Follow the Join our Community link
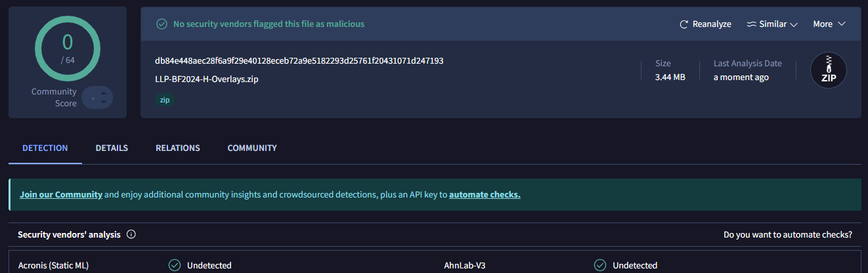The height and width of the screenshot is (273, 868). (x=61, y=195)
